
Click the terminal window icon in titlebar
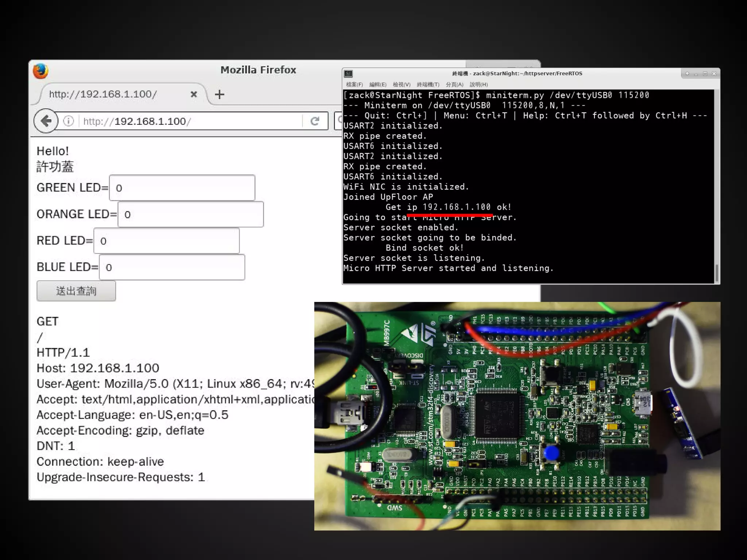click(x=348, y=74)
